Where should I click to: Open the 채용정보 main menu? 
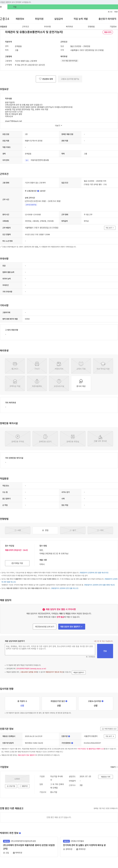coord(20,19)
